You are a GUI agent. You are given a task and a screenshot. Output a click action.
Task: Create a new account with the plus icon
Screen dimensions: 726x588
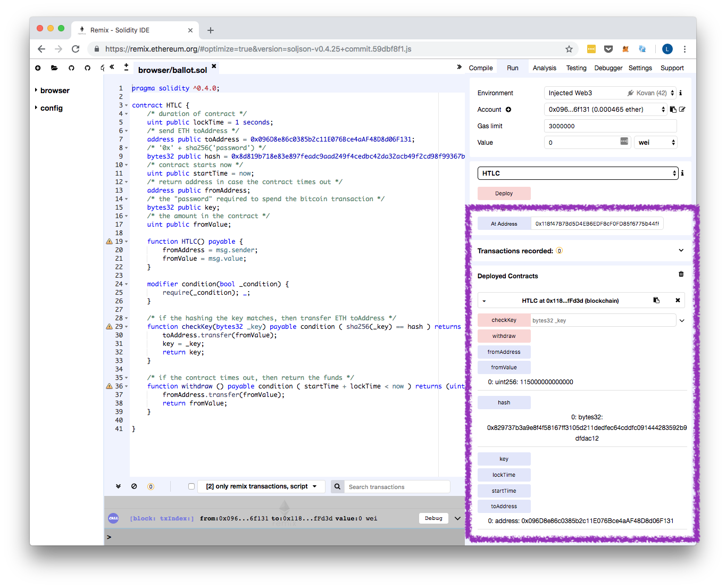coord(508,110)
